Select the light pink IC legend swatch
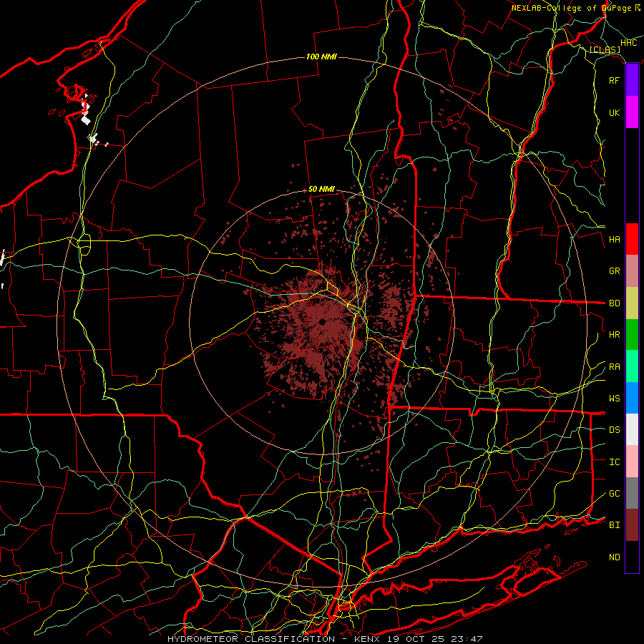The width and height of the screenshot is (644, 644). pos(632,462)
